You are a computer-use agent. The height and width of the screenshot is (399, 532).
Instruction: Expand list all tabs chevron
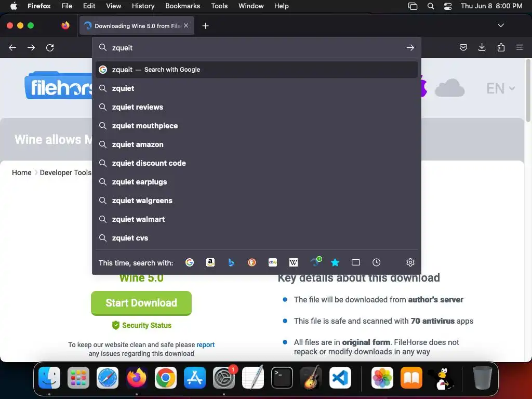[500, 25]
